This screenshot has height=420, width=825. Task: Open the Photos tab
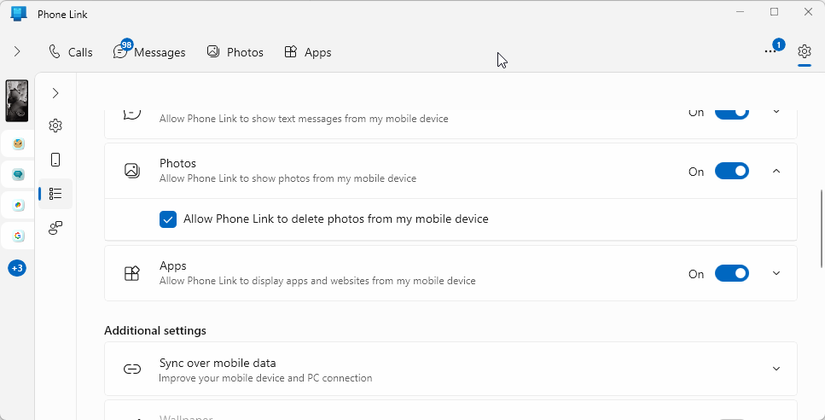[235, 52]
